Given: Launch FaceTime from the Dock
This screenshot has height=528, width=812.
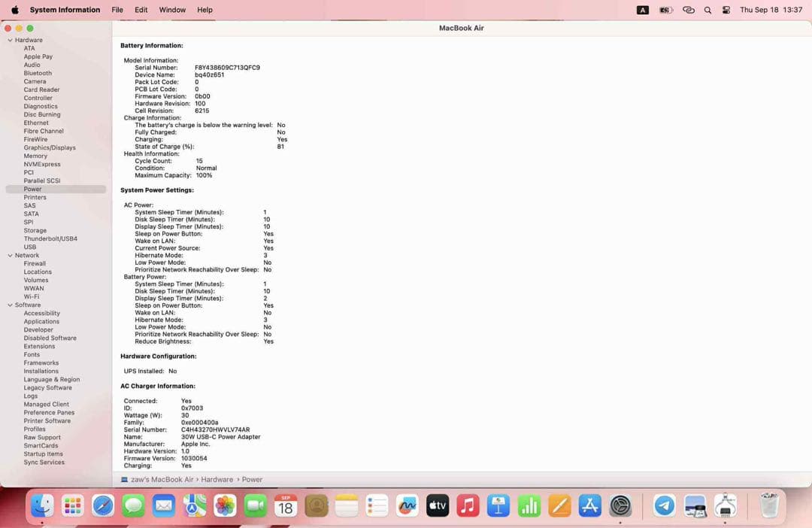Looking at the screenshot, I should [255, 506].
